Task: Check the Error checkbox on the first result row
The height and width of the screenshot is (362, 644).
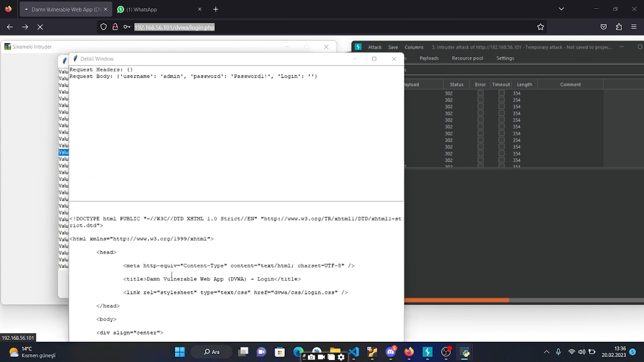Action: pos(481,93)
